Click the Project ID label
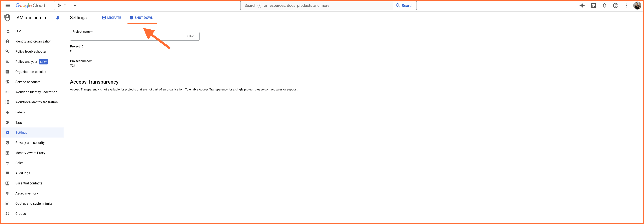 click(77, 46)
